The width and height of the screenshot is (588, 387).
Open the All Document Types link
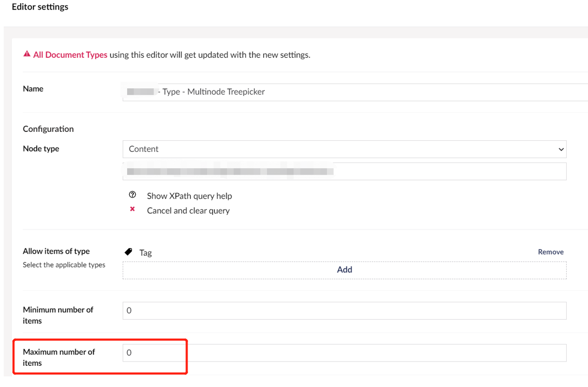70,55
